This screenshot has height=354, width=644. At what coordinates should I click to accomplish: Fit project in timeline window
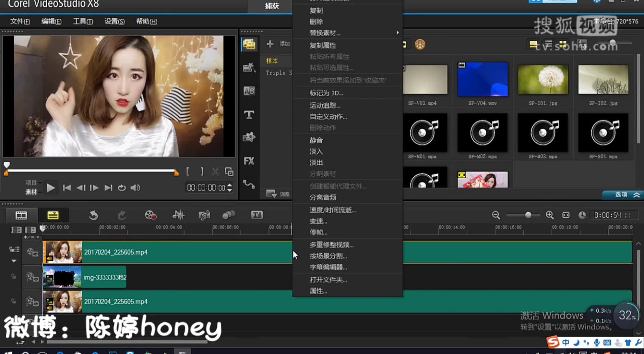(566, 215)
